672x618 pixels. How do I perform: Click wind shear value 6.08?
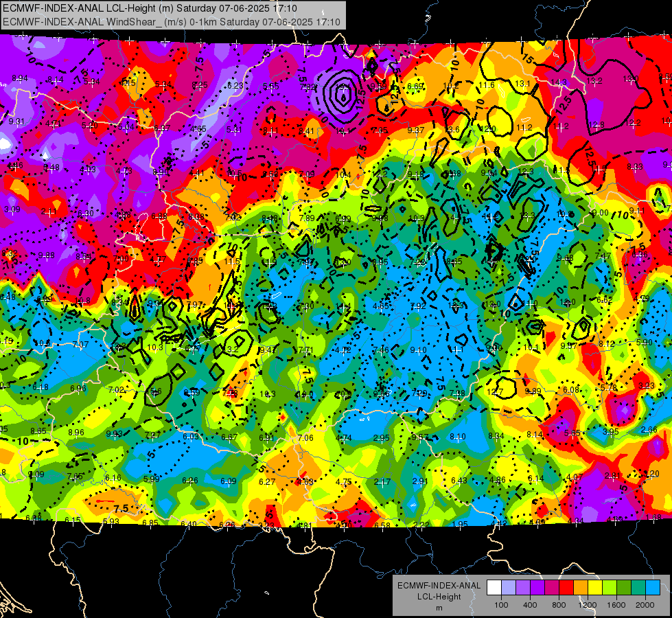tap(571, 389)
